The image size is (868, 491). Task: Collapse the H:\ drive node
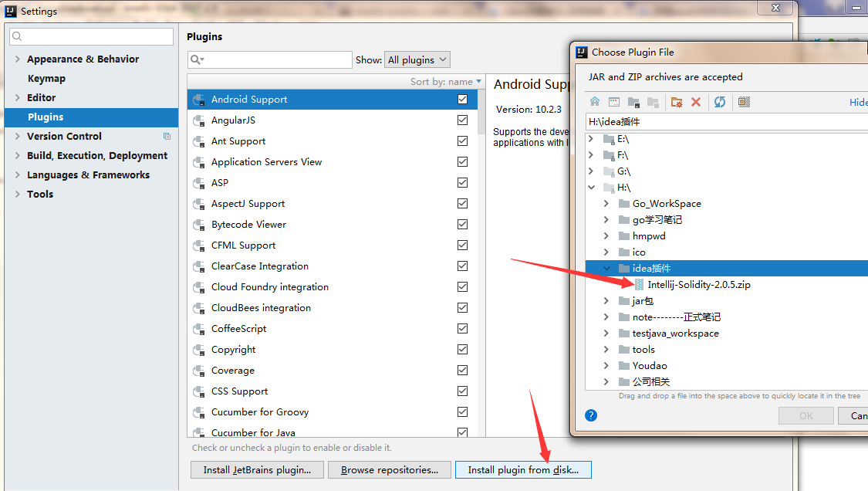(591, 188)
